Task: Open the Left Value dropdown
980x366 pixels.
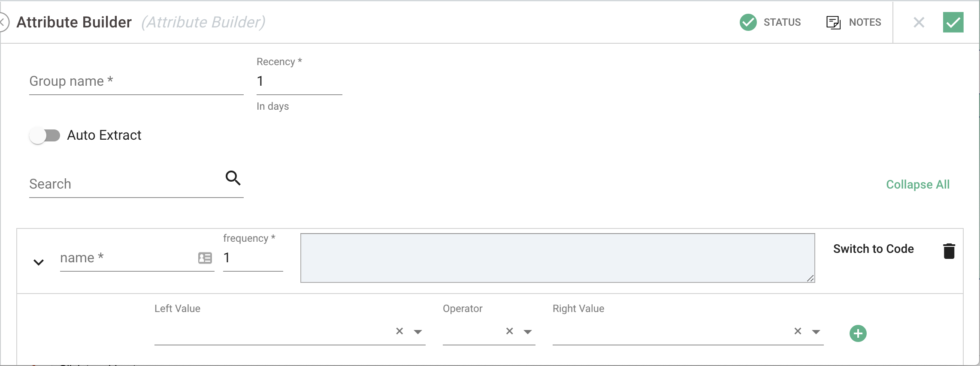Action: [418, 332]
